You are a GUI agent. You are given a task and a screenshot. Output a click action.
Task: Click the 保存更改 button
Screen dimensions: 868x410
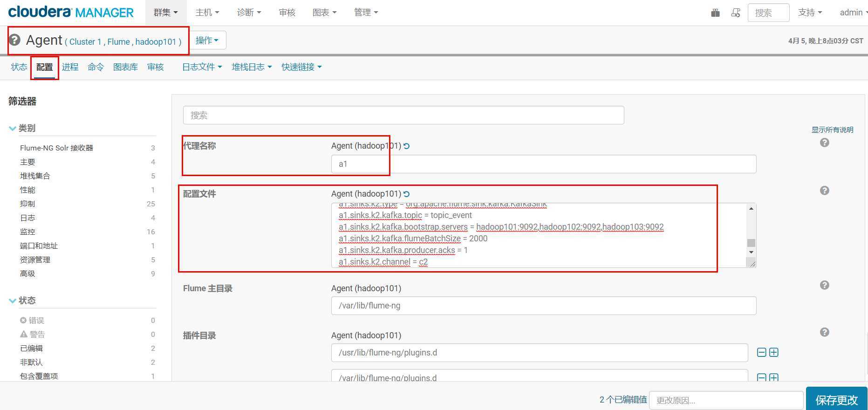pos(836,400)
